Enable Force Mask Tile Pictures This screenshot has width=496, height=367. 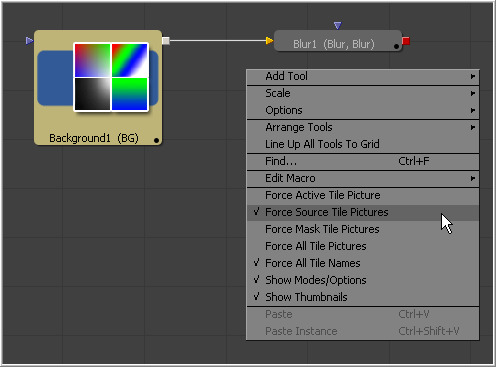tap(363, 229)
